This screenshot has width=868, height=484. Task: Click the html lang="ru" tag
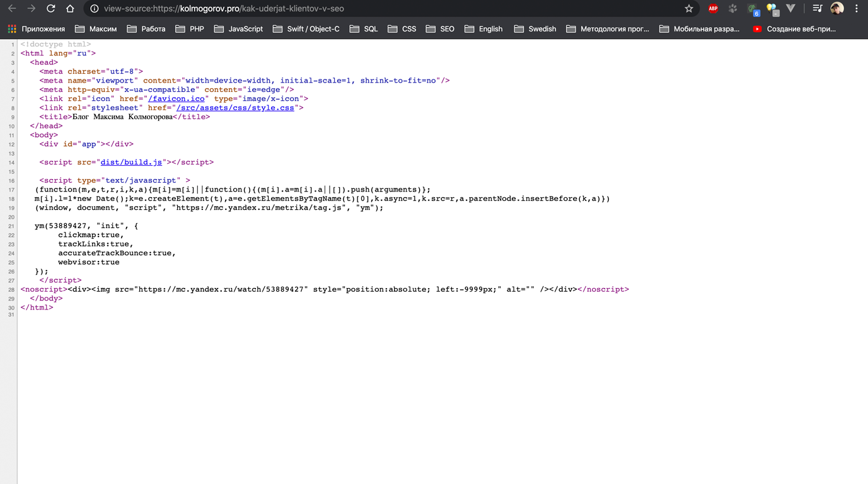click(58, 54)
